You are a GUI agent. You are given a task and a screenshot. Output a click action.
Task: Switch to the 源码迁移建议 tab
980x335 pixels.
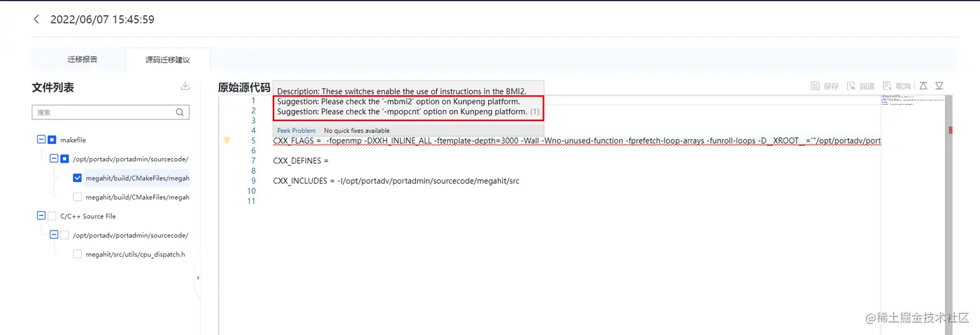167,59
